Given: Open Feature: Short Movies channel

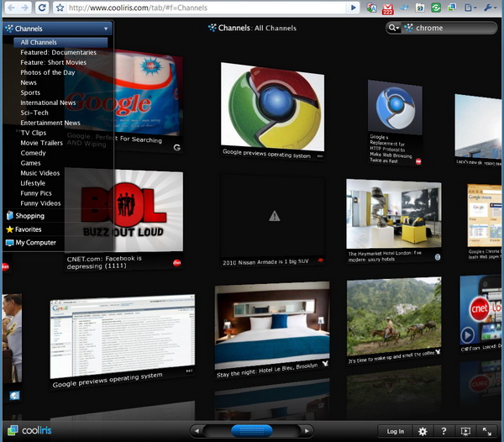Looking at the screenshot, I should 54,62.
